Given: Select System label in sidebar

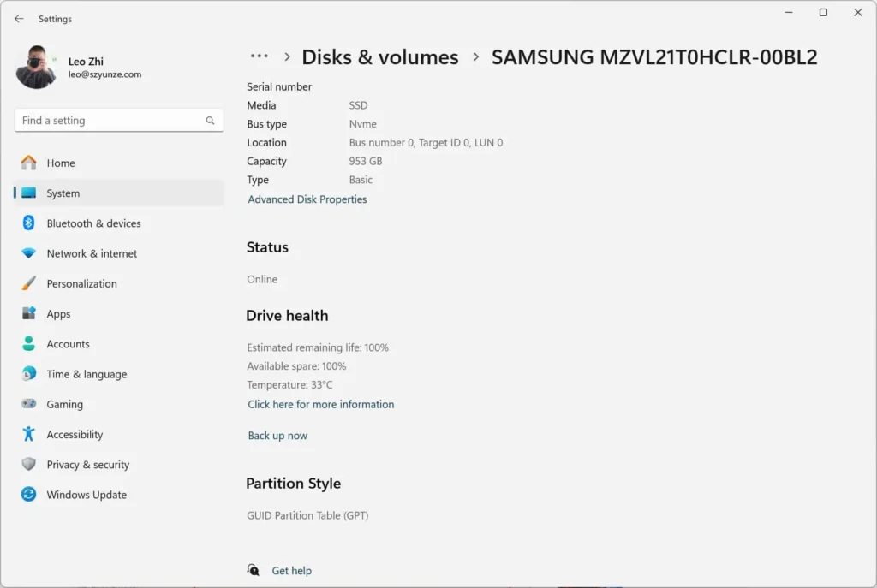Looking at the screenshot, I should (63, 193).
